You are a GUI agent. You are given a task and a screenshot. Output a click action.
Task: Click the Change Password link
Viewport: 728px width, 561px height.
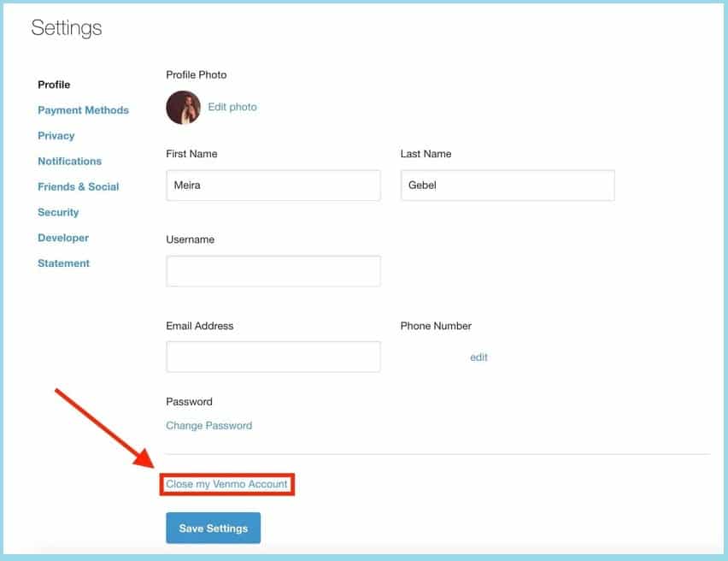209,426
